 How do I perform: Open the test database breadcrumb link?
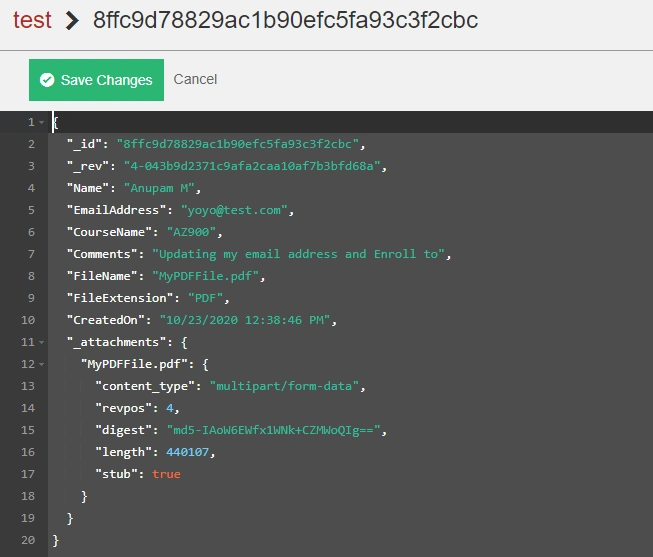(32, 20)
